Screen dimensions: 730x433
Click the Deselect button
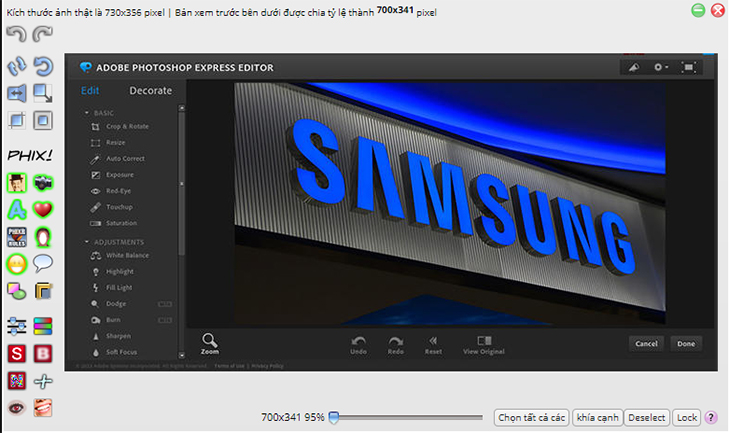[647, 418]
